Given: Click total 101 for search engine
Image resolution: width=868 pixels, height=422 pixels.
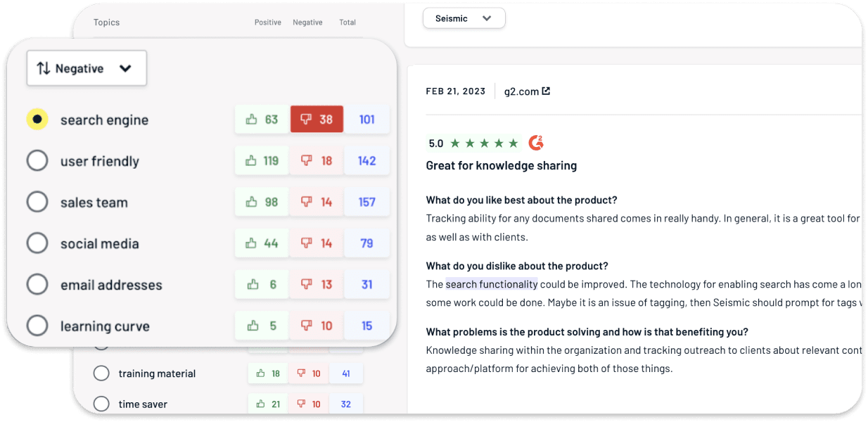Looking at the screenshot, I should click(367, 120).
